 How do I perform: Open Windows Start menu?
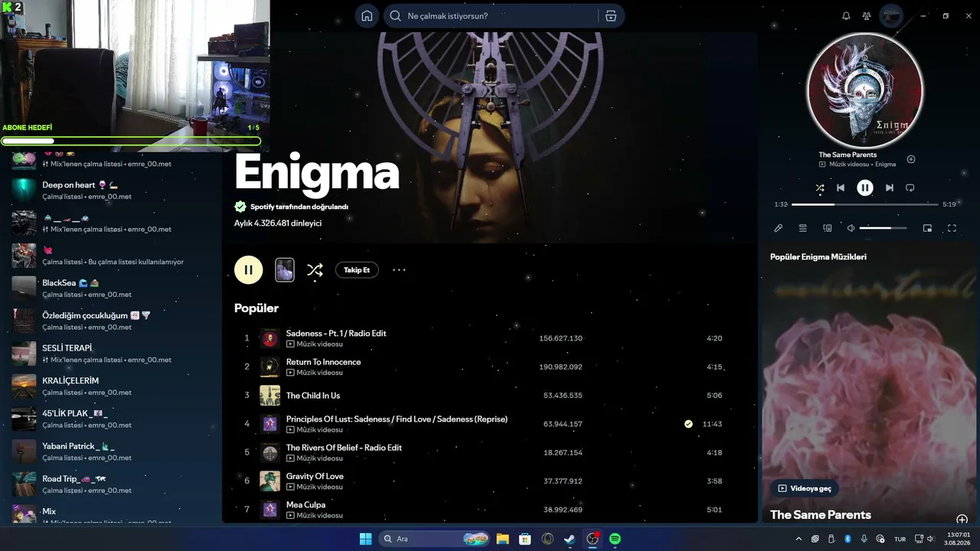pos(366,539)
